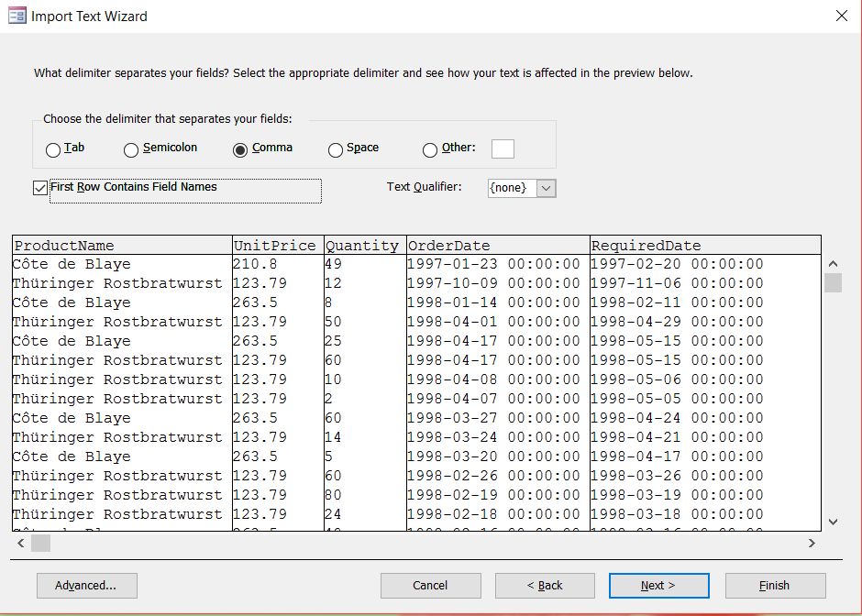Click the left arrow of the horizontal scrollbar

[20, 543]
